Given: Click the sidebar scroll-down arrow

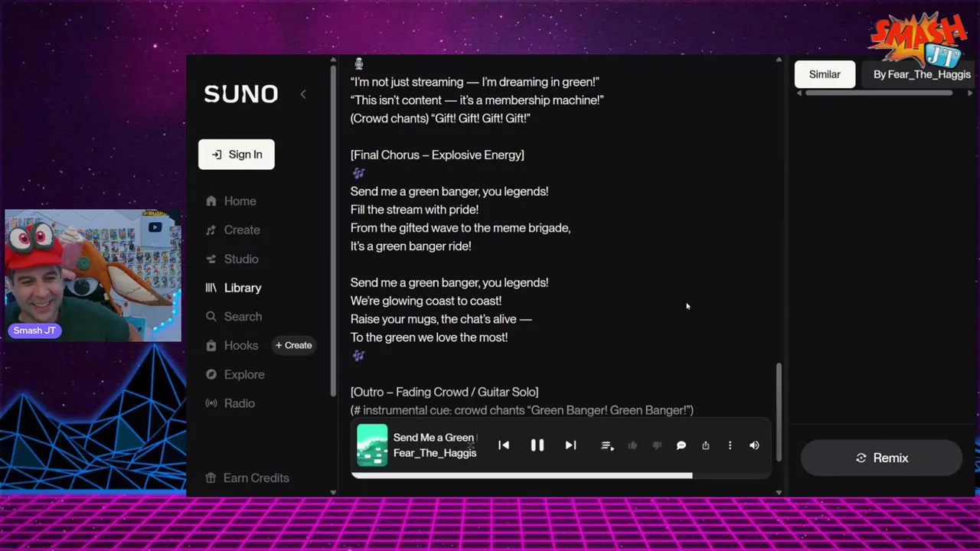Looking at the screenshot, I should coord(333,492).
